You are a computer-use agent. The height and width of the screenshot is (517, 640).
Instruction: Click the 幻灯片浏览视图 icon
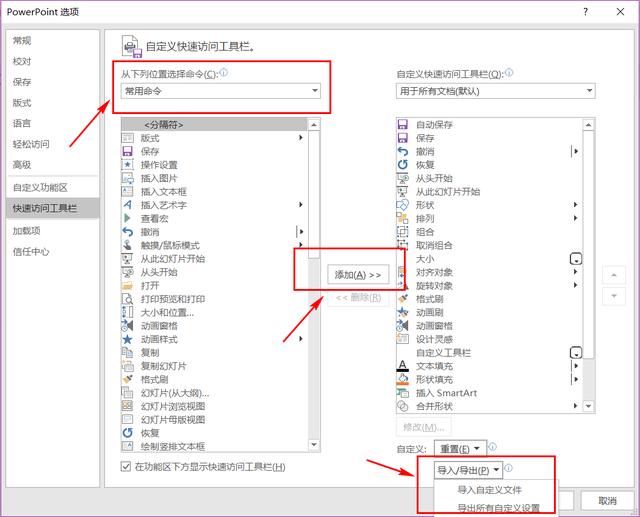(127, 406)
